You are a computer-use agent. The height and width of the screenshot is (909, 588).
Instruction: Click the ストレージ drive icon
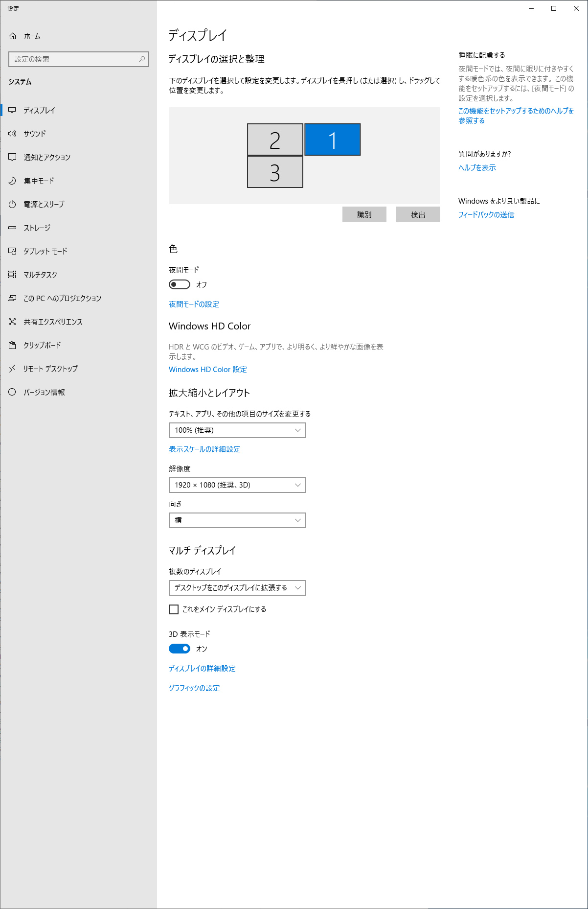[x=12, y=228]
